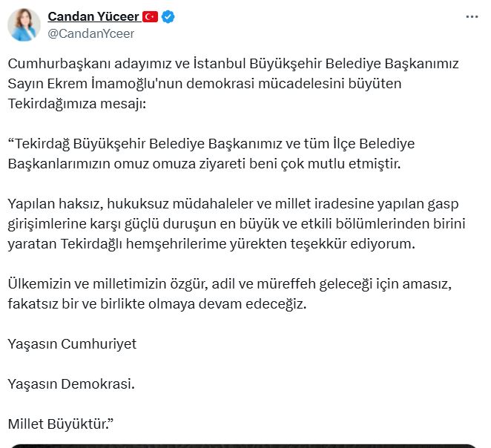Click the line starting "Cumhurbaşkanı adayımız ve İstanbul"
Image resolution: width=491 pixels, height=448 pixels.
point(233,64)
